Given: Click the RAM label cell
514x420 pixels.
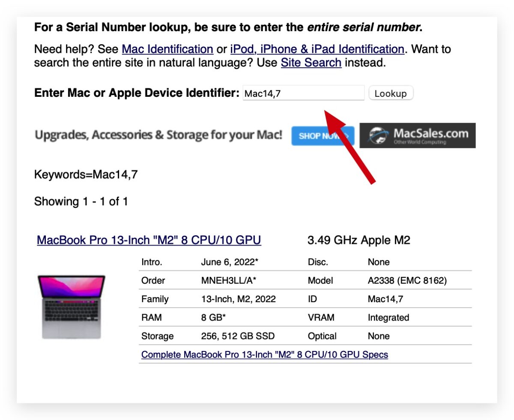Looking at the screenshot, I should (x=151, y=318).
